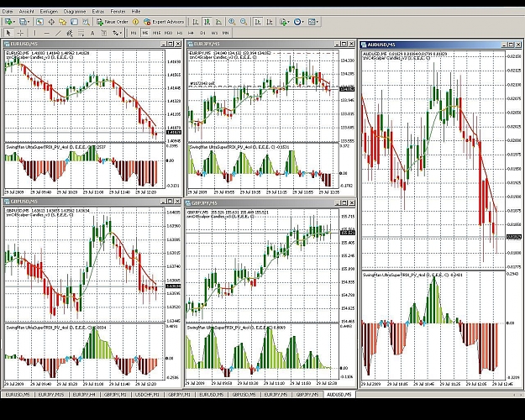Set timeframe to MN
This screenshot has height=420, width=525.
pos(225,33)
